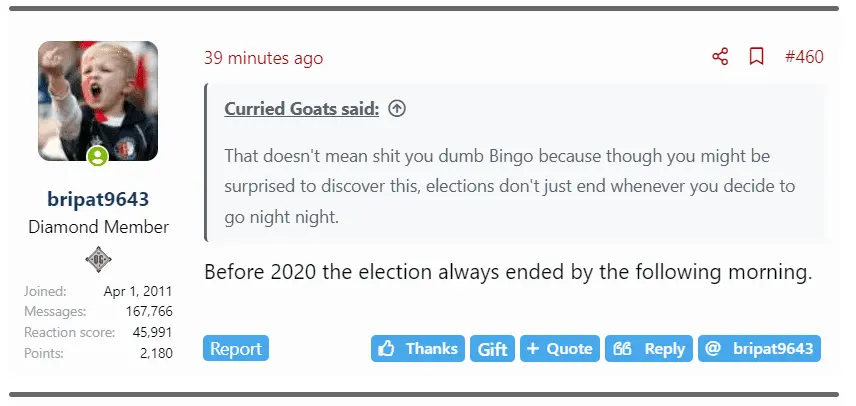
Task: Jump to original quoted post arrow
Action: 397,109
